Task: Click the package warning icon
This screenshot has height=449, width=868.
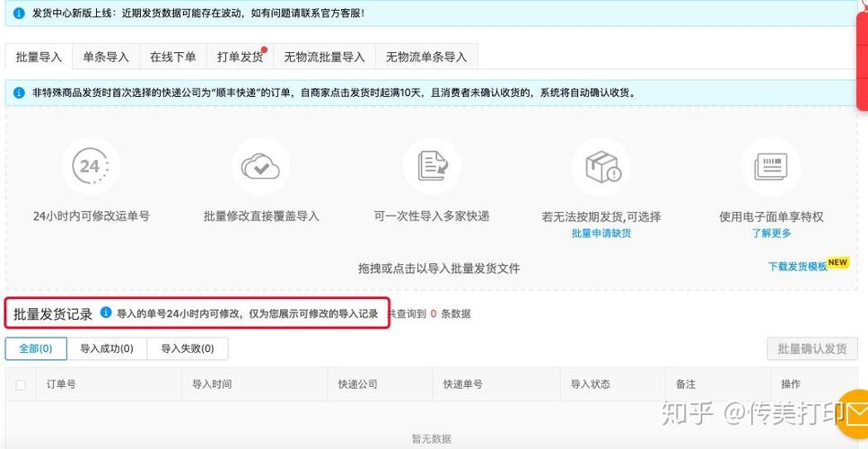Action: point(601,166)
